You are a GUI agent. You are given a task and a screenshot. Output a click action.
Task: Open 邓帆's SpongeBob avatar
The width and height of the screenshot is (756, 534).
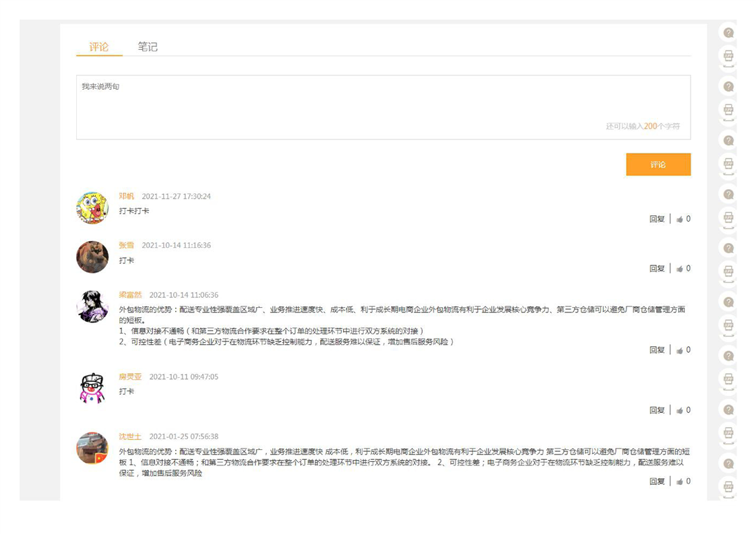click(92, 208)
